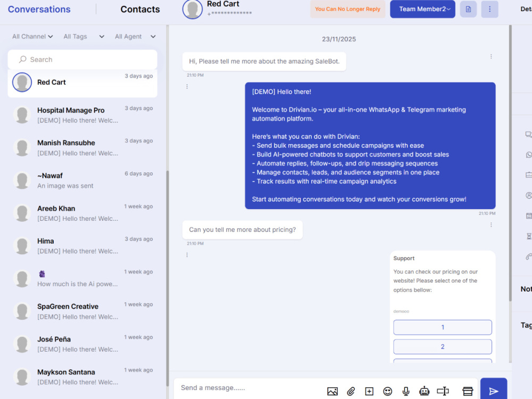Click Hospital Manage Pro's avatar
Viewport: 532px width, 399px height.
(x=22, y=115)
